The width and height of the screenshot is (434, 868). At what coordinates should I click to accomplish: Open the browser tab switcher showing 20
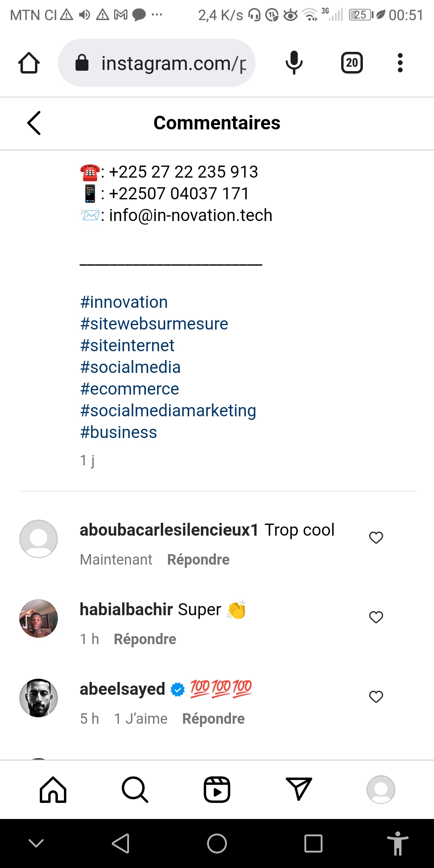point(352,63)
